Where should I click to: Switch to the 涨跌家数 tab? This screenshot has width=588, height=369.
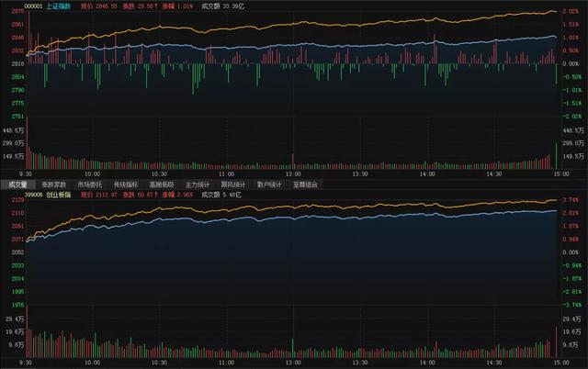53,184
